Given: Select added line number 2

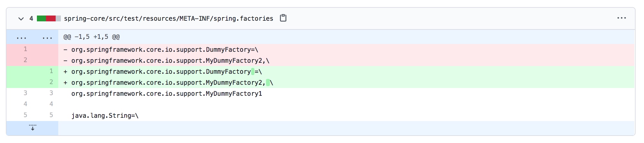Looking at the screenshot, I should coord(51,82).
